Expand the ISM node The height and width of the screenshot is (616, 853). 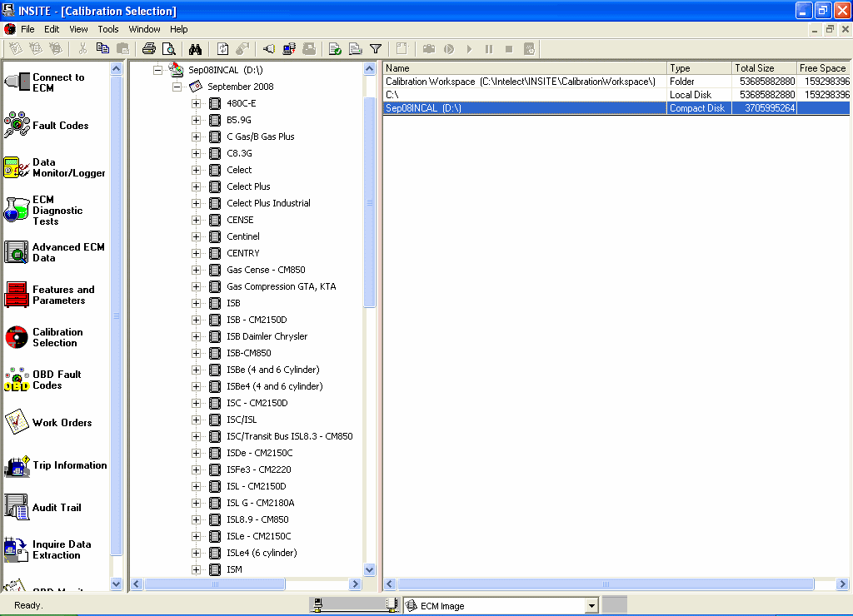[x=196, y=569]
